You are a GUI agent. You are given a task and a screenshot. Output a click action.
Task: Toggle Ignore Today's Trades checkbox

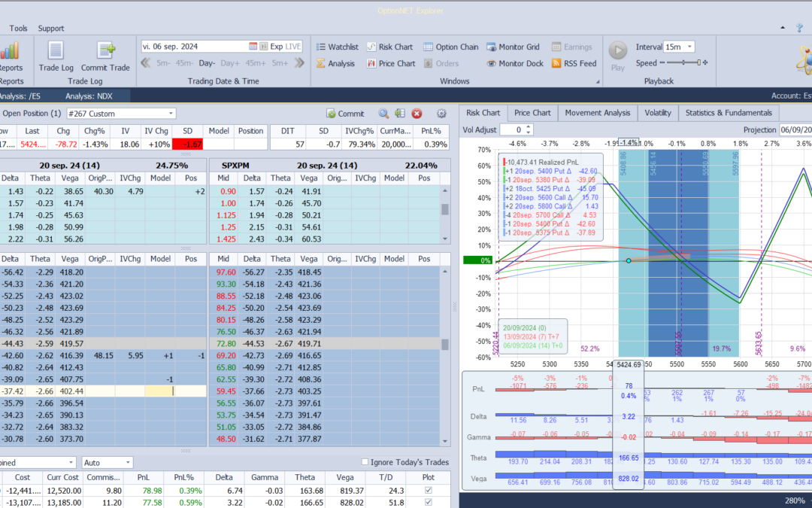pos(365,462)
